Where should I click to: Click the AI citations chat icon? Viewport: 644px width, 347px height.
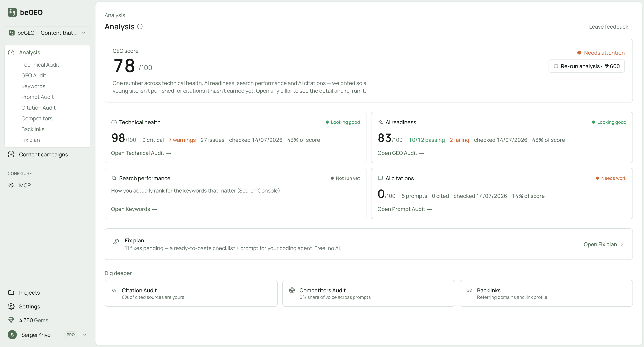coord(380,178)
